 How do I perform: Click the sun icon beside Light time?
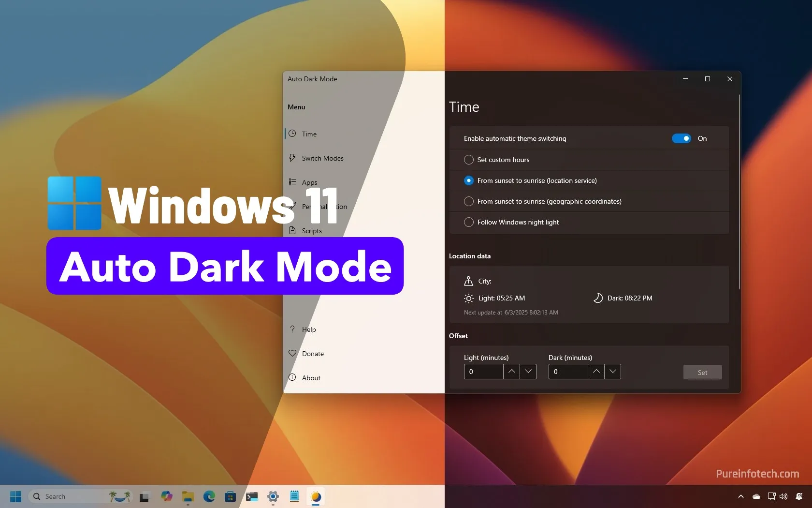coord(468,298)
